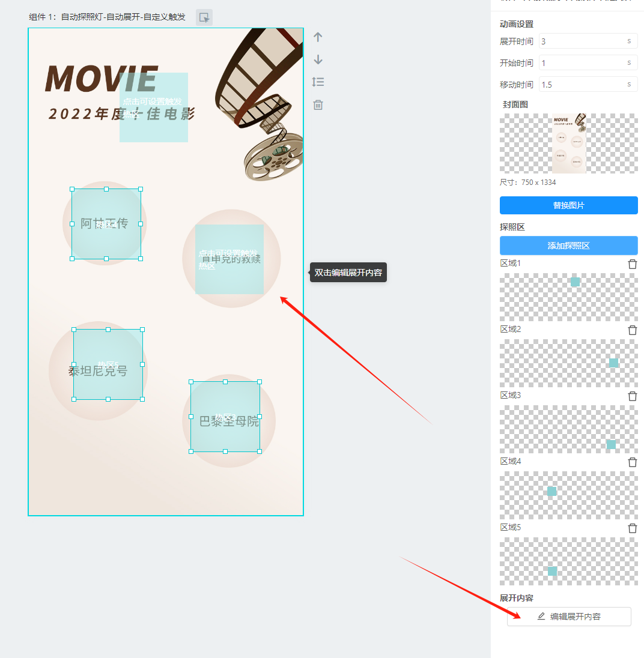Image resolution: width=644 pixels, height=658 pixels.
Task: Click the 替换图片 button
Action: point(568,205)
